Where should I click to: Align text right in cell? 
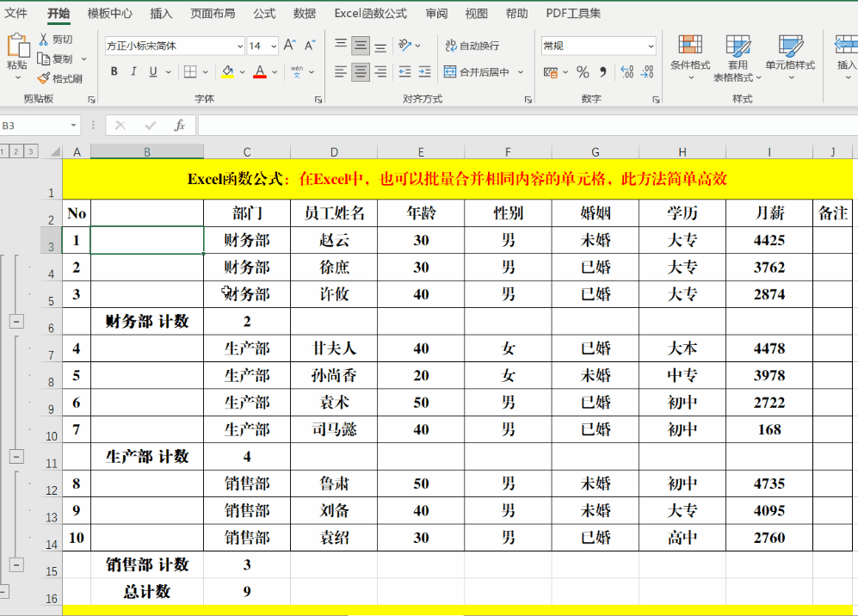(x=380, y=71)
